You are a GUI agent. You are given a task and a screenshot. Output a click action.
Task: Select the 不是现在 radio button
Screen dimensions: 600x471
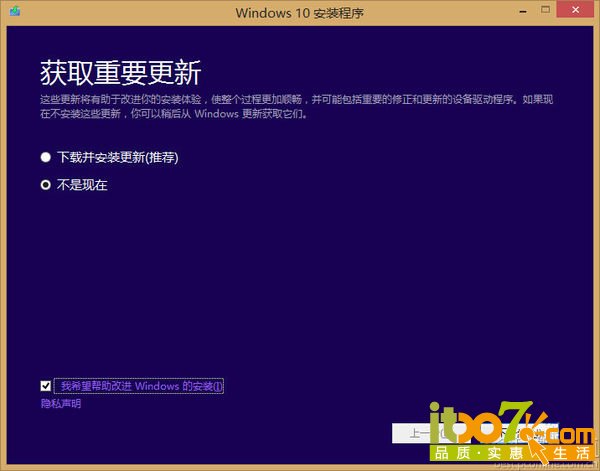(46, 185)
